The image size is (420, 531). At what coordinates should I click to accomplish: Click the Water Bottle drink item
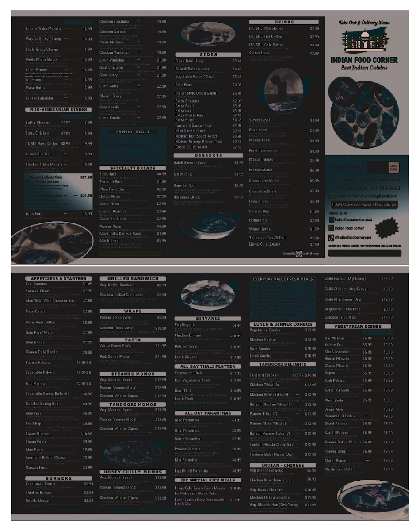click(x=260, y=229)
